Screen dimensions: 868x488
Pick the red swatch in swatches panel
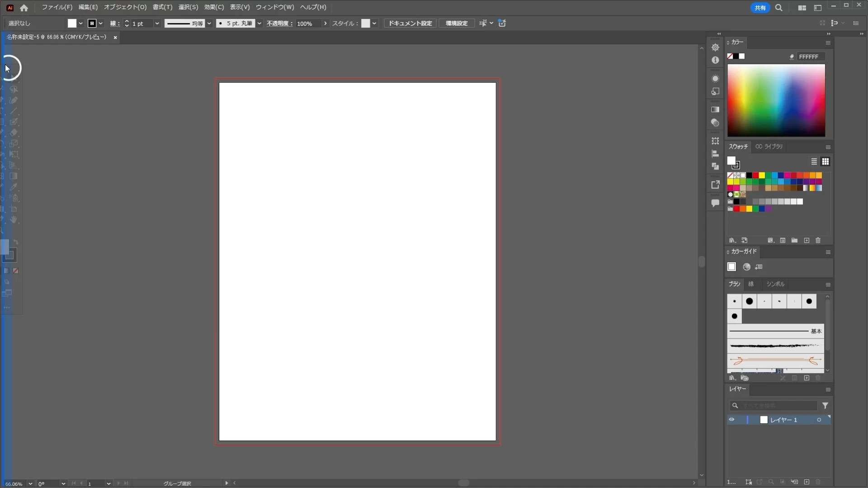[x=755, y=175]
